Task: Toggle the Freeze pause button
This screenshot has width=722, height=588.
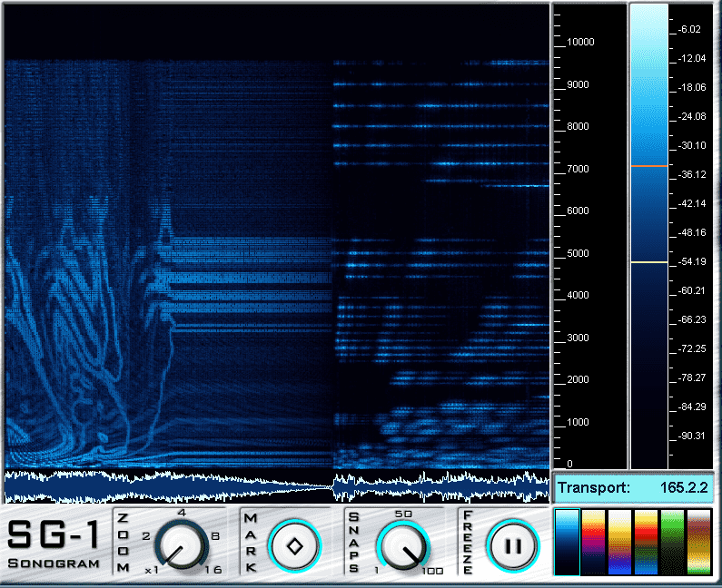Action: coord(513,546)
